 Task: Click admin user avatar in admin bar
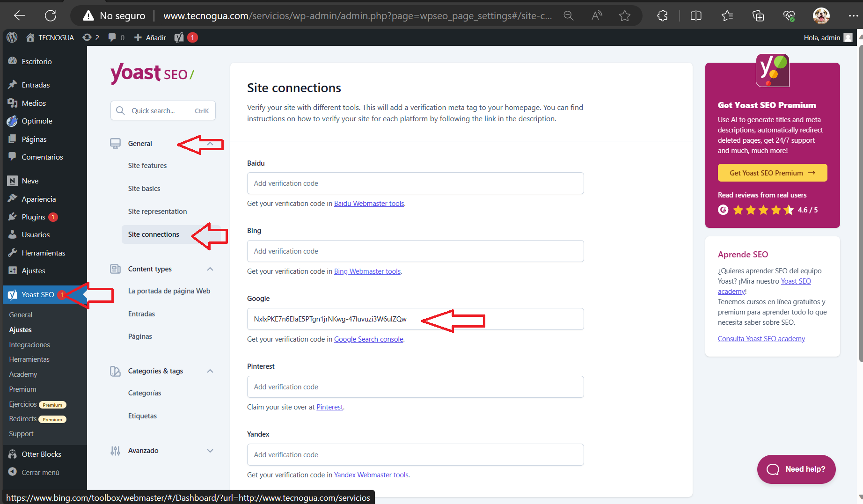[848, 37]
